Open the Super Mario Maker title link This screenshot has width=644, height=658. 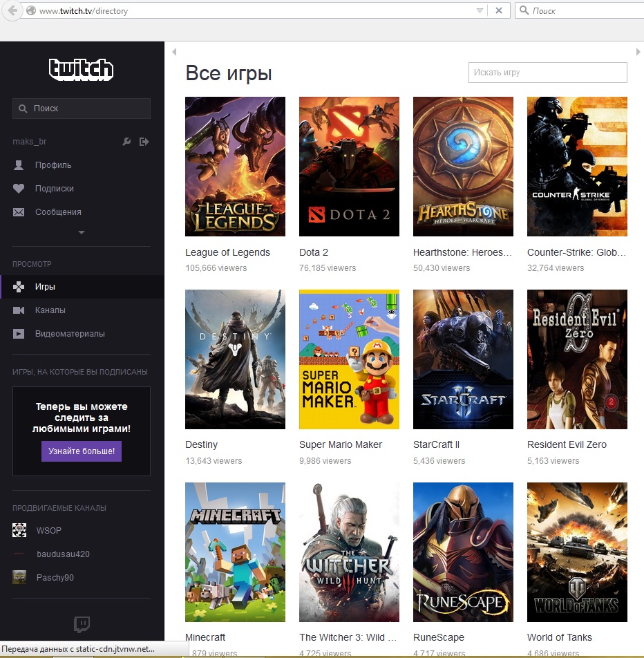pos(340,444)
